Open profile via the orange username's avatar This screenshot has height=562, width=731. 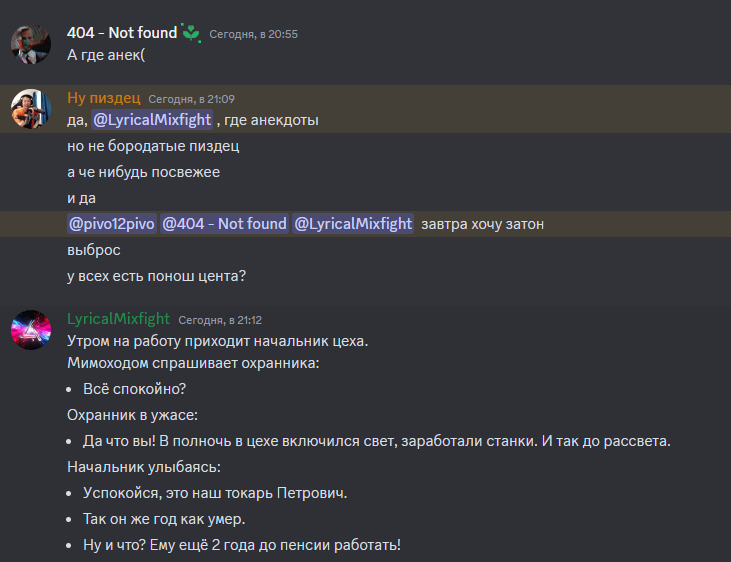point(31,110)
